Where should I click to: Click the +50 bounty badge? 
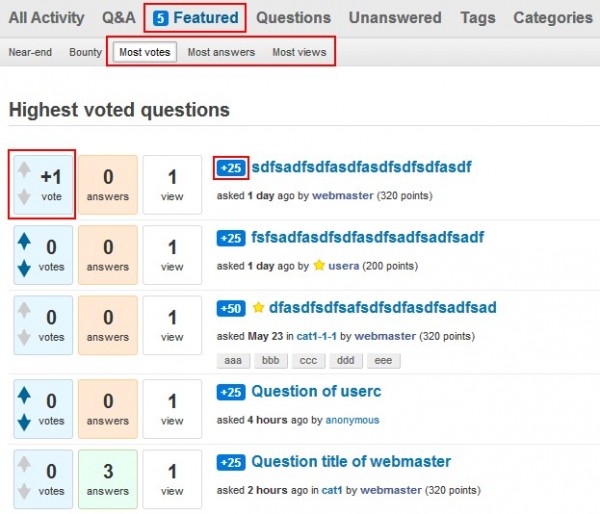pos(231,308)
